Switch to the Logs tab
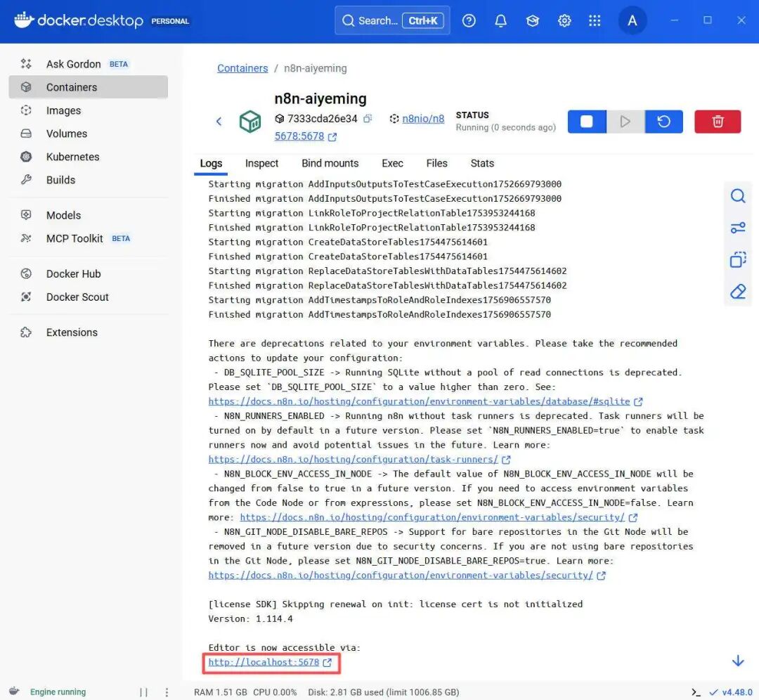759x700 pixels. [211, 164]
